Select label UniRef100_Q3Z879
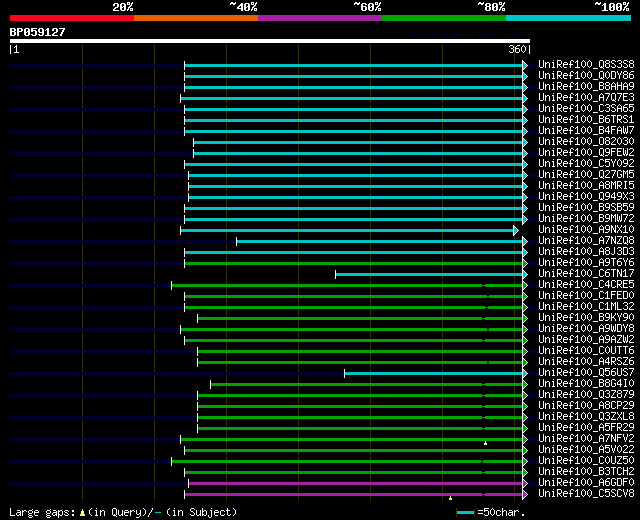Viewport: 640px width, 520px height. click(x=586, y=395)
